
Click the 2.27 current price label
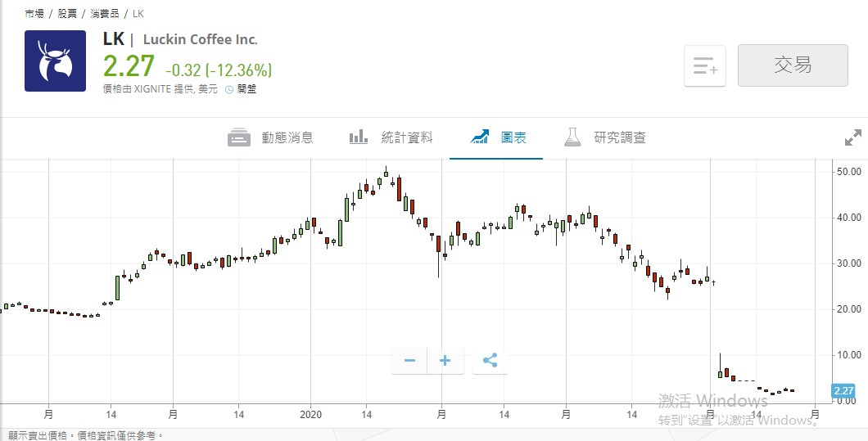843,391
